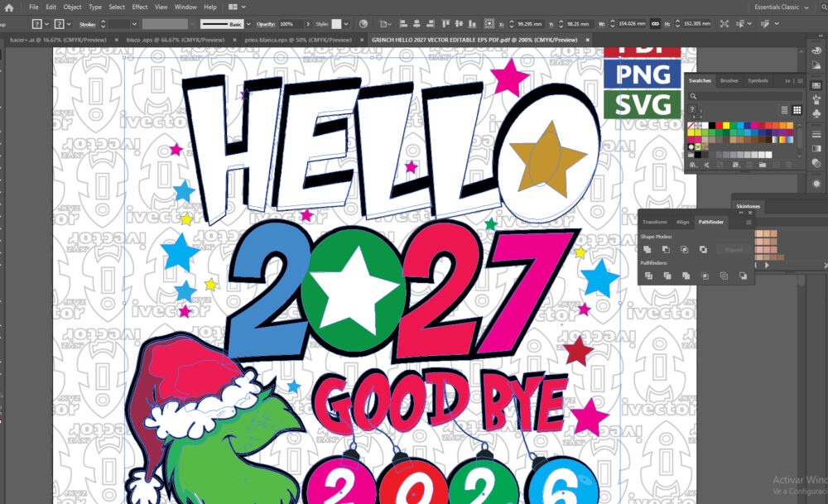Close the GRINCH HELLO 2027 document tab

pyautogui.click(x=588, y=40)
